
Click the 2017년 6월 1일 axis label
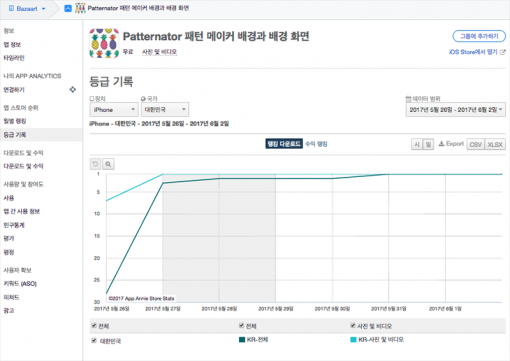pos(445,309)
